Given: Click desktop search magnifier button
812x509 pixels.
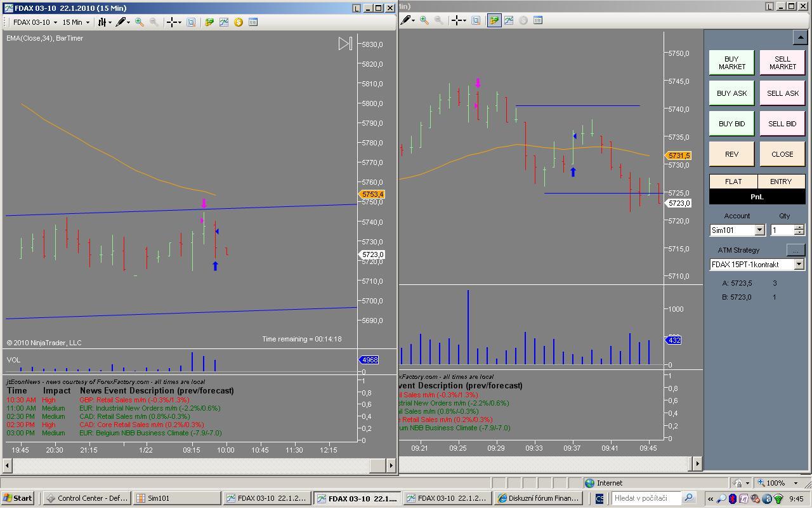Looking at the screenshot, I should point(689,498).
